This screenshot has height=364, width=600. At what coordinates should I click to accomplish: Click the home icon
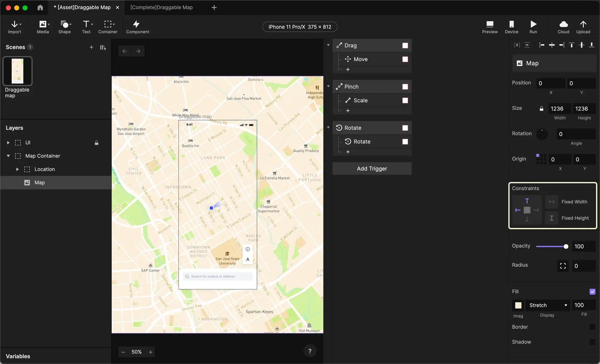point(40,7)
